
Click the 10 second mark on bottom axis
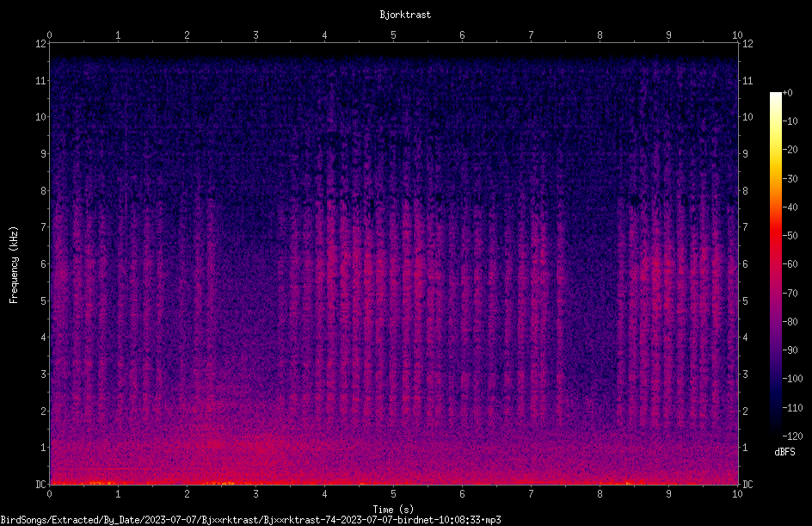point(737,494)
